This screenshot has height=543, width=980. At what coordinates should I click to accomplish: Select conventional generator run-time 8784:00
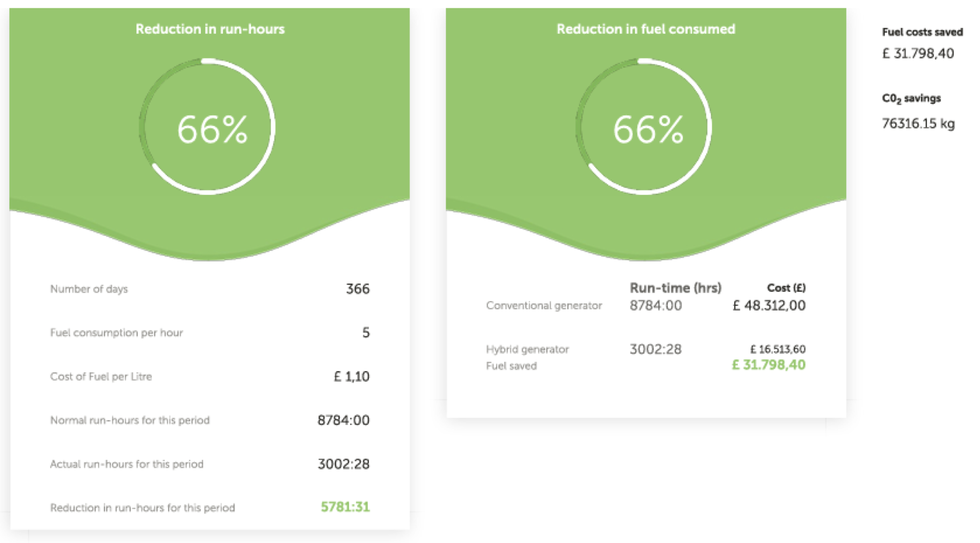656,305
